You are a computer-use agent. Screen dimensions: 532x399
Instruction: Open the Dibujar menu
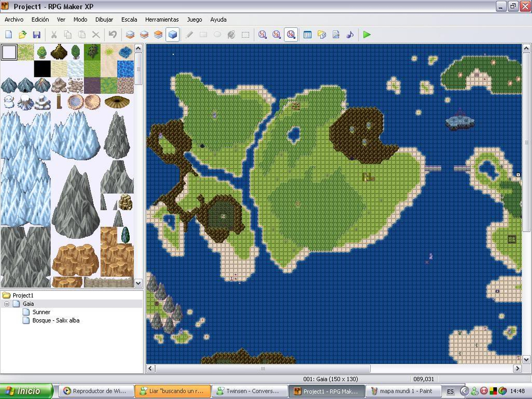(x=104, y=19)
